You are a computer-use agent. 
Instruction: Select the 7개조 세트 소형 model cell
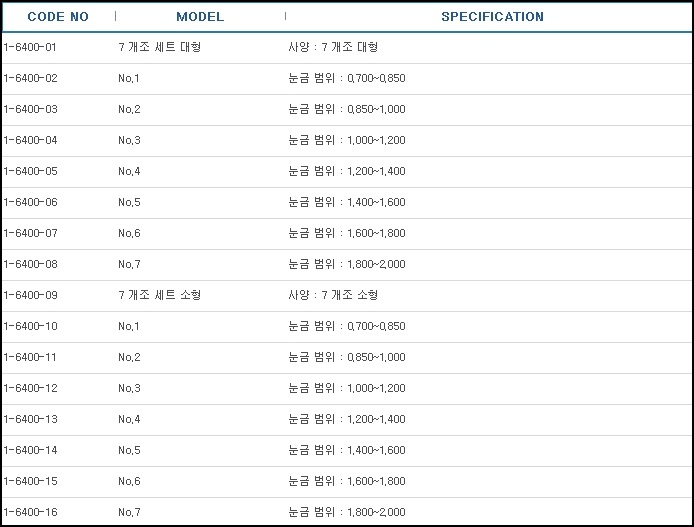(x=160, y=295)
